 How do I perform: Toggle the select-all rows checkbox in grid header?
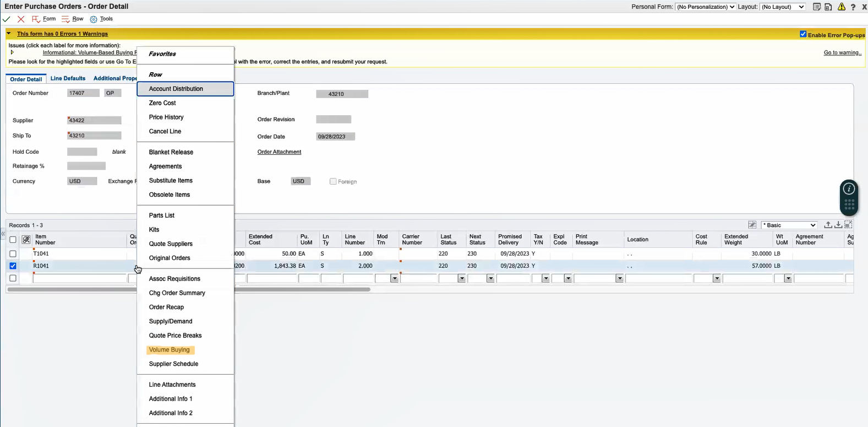click(x=13, y=240)
